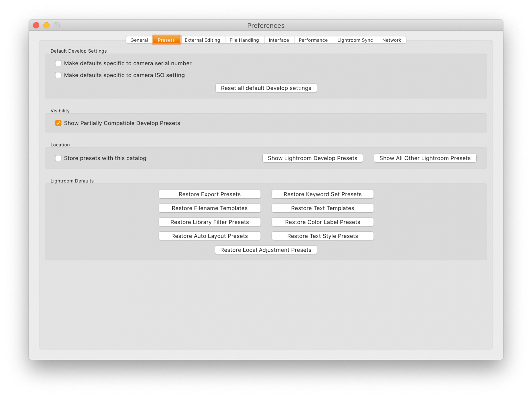532x398 pixels.
Task: Navigate to the Performance tab
Action: pos(313,40)
